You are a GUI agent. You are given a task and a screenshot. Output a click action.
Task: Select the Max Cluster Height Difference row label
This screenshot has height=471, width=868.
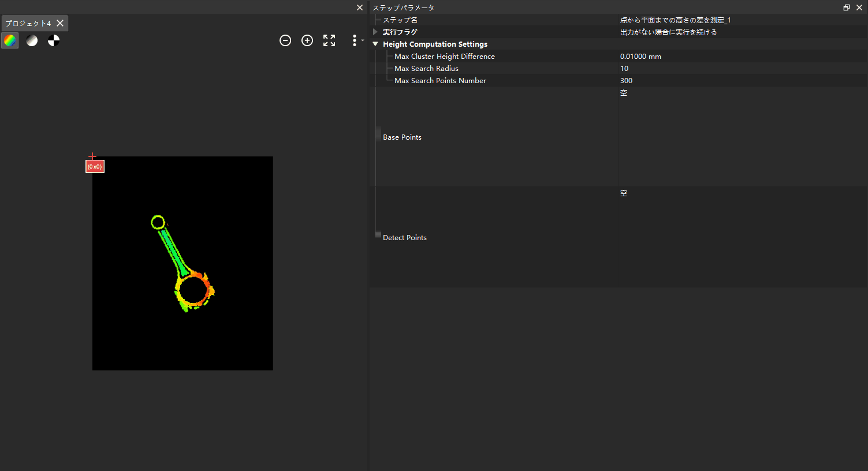[x=445, y=57]
